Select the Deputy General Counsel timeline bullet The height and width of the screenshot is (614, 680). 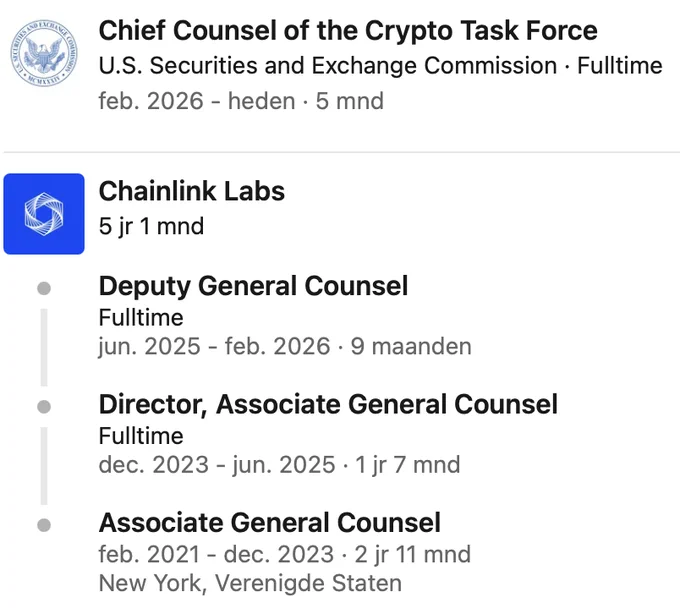(44, 288)
